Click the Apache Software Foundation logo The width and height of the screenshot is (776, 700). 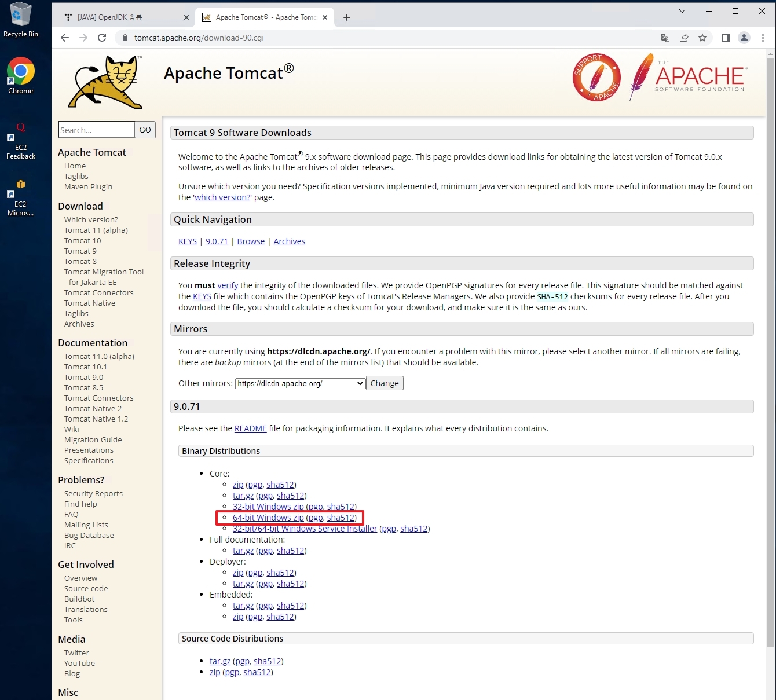pos(689,76)
